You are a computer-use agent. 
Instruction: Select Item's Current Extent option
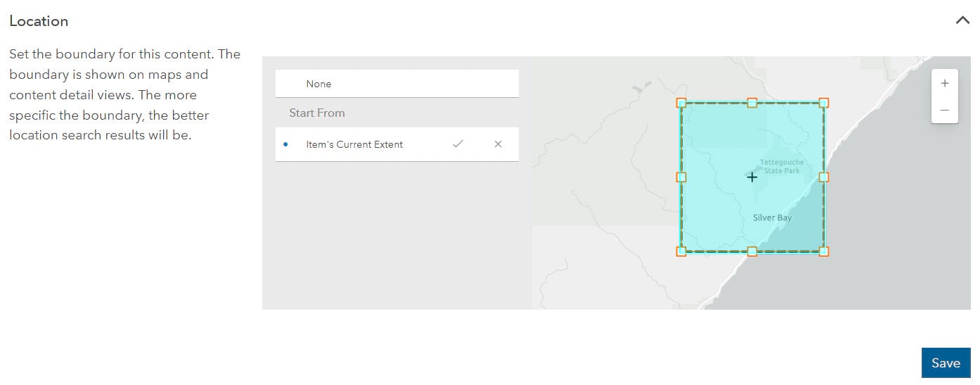[x=354, y=144]
